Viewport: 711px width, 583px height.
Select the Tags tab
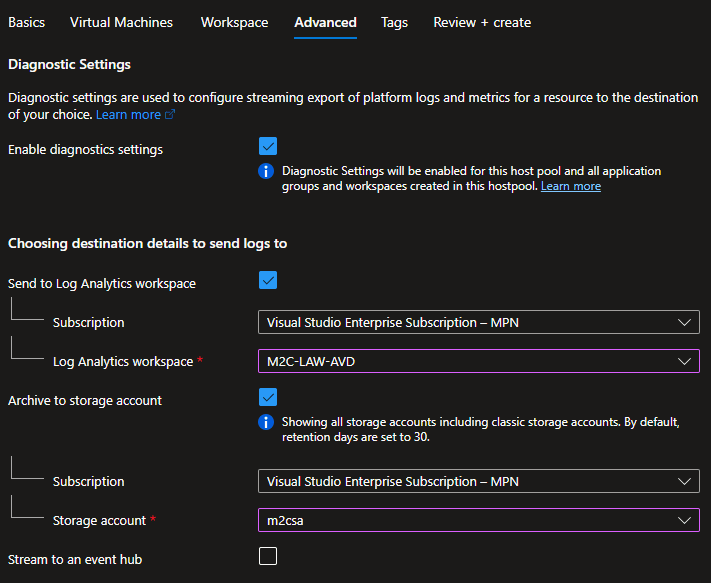(394, 22)
